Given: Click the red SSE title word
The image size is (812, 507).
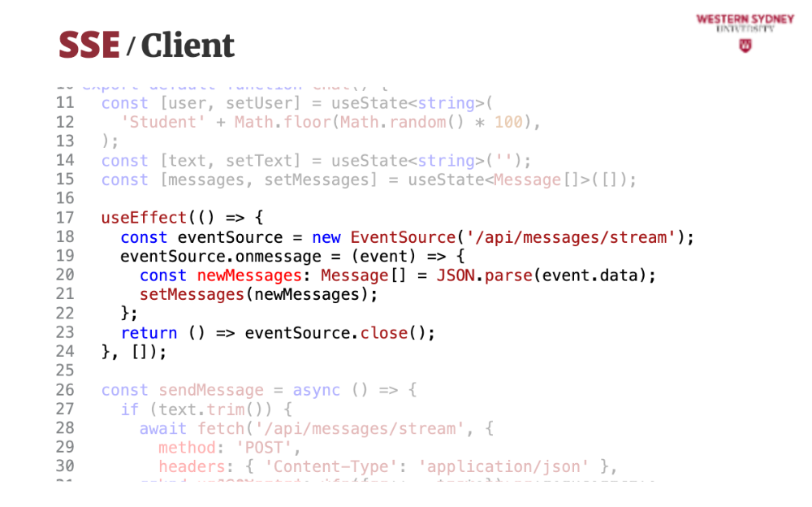Looking at the screenshot, I should click(89, 45).
